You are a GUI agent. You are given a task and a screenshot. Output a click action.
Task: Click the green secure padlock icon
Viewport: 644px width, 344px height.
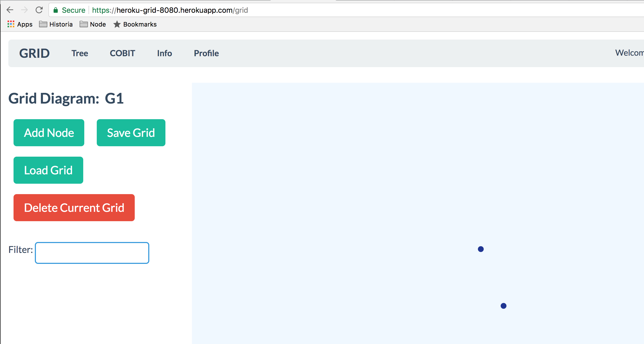[x=55, y=10]
